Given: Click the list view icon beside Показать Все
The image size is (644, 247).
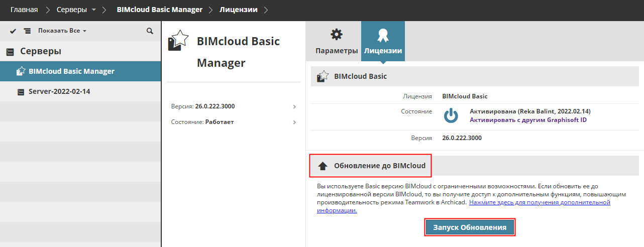Looking at the screenshot, I should [x=27, y=31].
